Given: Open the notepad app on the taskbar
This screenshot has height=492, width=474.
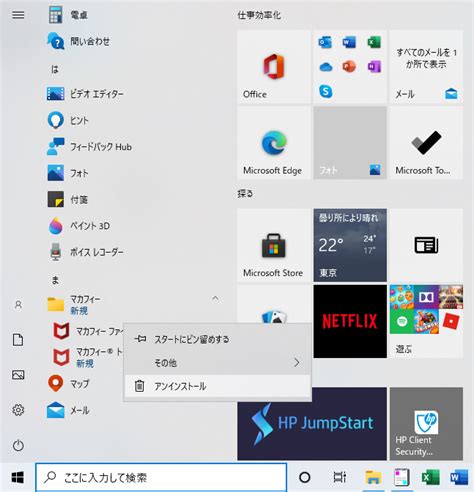Looking at the screenshot, I should tap(402, 477).
